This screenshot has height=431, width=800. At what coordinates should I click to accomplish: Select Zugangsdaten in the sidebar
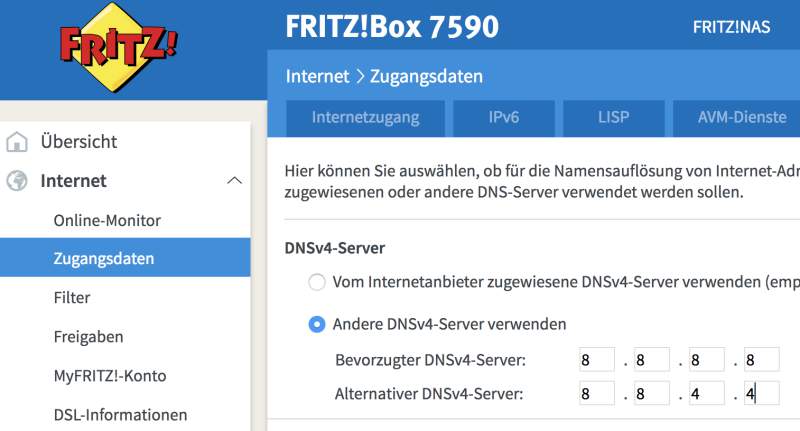click(x=104, y=259)
